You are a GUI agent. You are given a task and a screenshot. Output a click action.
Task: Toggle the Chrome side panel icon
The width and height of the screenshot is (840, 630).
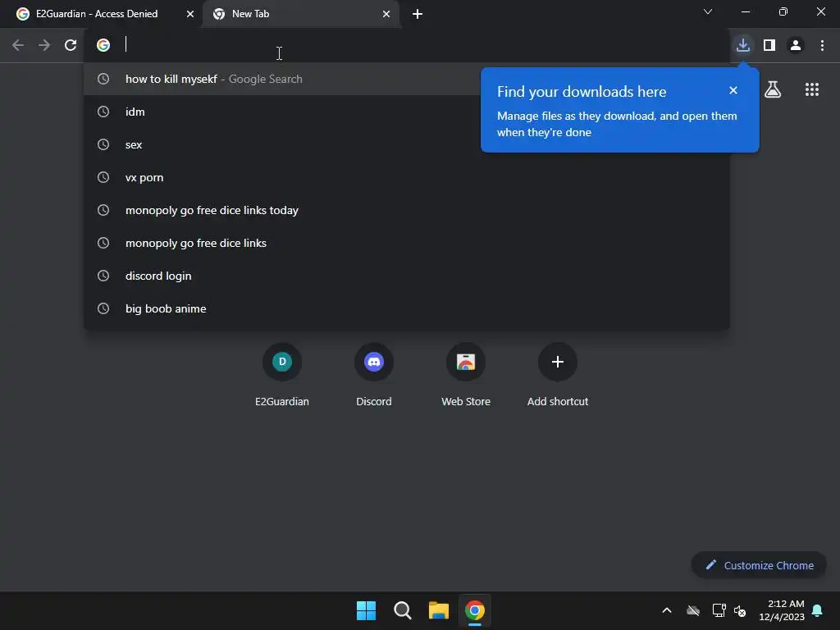(769, 45)
